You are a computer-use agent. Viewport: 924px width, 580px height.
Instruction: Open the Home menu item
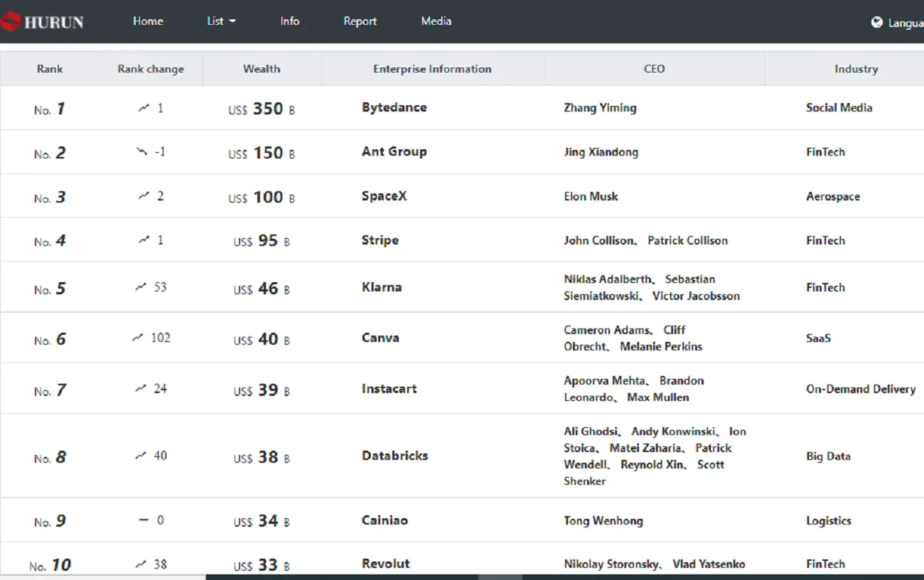tap(148, 21)
